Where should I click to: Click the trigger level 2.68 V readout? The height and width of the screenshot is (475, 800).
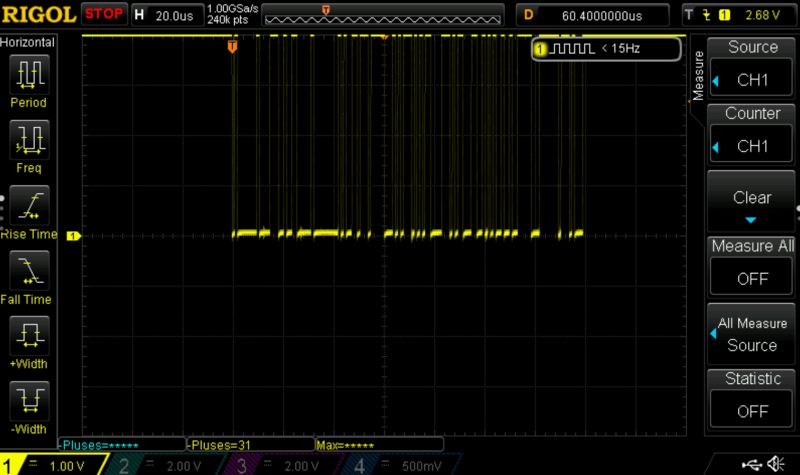pos(762,15)
